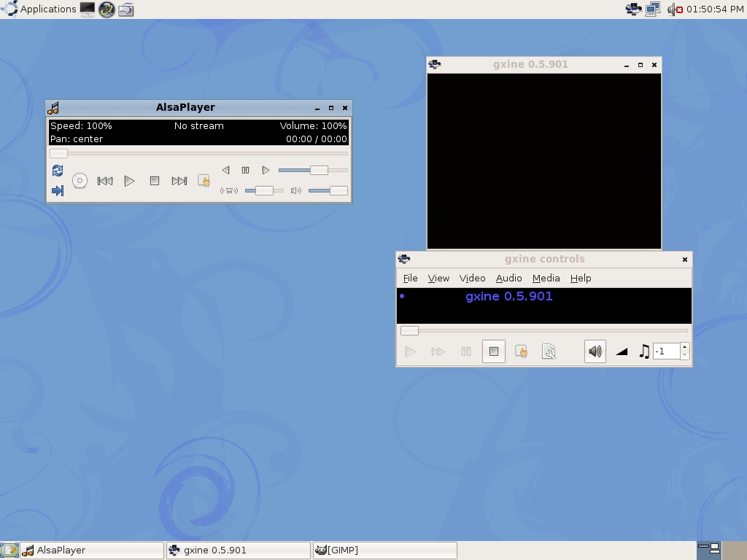This screenshot has width=747, height=560.
Task: Click the muted volume tray icon
Action: click(675, 9)
